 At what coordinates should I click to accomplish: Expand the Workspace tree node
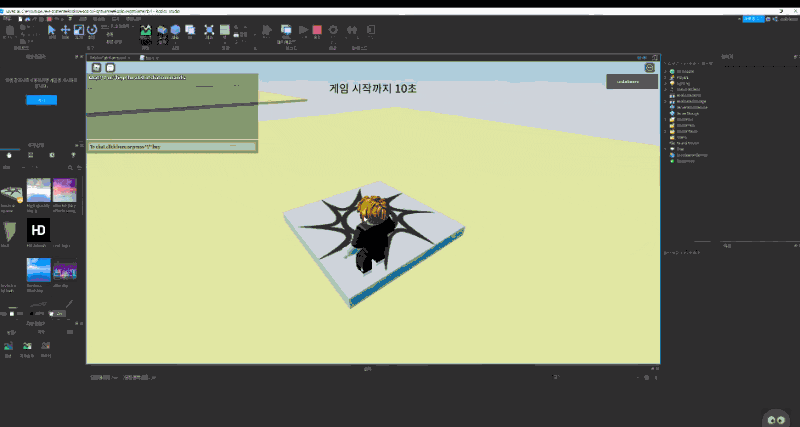pos(667,72)
